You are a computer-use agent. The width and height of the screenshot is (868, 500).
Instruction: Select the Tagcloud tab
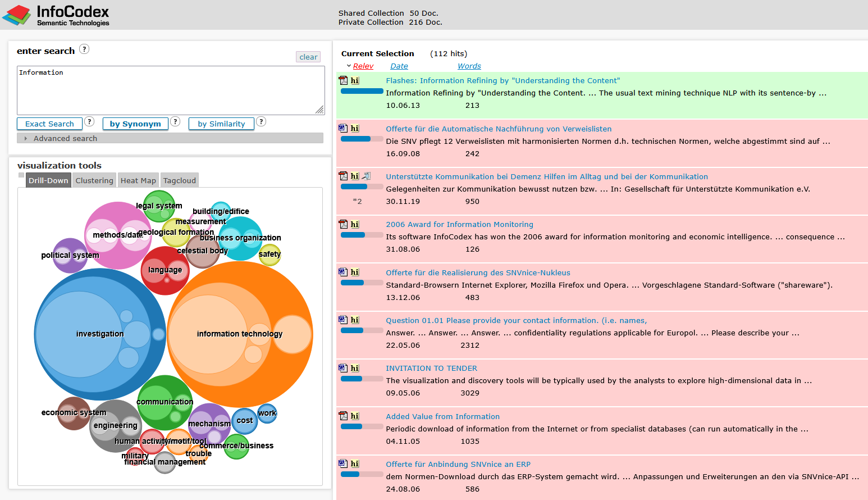coord(180,180)
